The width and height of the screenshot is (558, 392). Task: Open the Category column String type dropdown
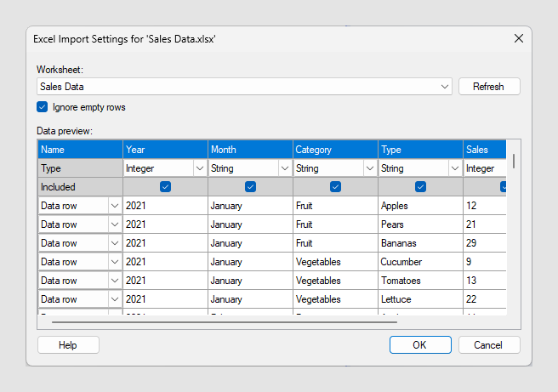[x=369, y=168]
